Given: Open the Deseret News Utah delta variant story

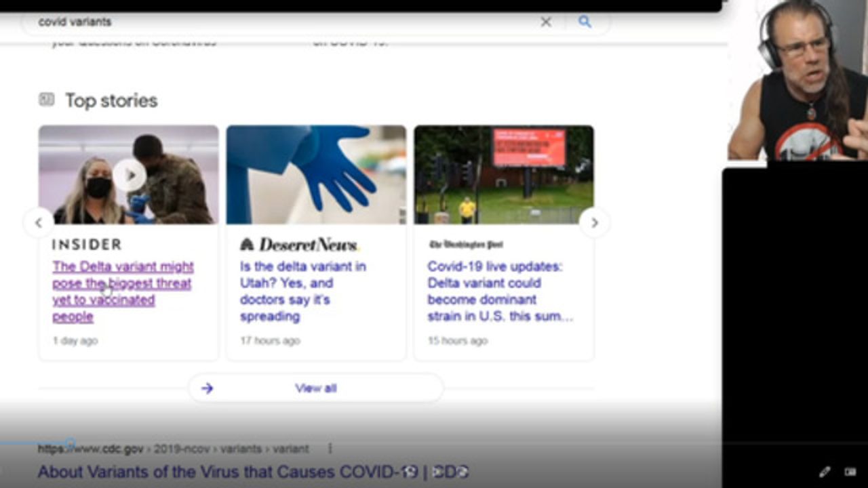Looking at the screenshot, I should point(302,291).
